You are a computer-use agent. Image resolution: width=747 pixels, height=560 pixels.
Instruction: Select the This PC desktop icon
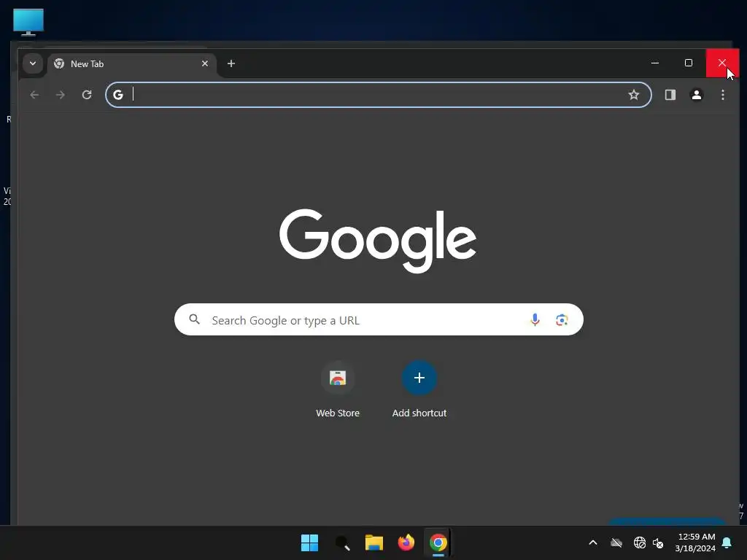click(x=28, y=22)
